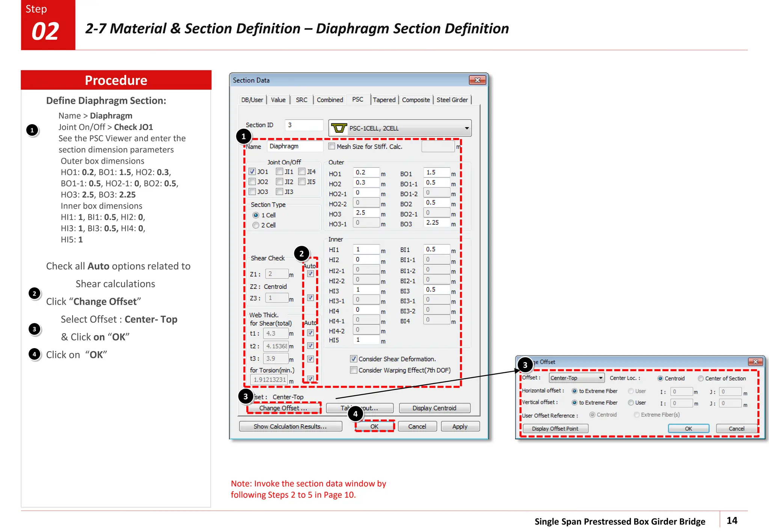This screenshot has height=532, width=769.
Task: Open the Steel Girder tab
Action: click(452, 100)
